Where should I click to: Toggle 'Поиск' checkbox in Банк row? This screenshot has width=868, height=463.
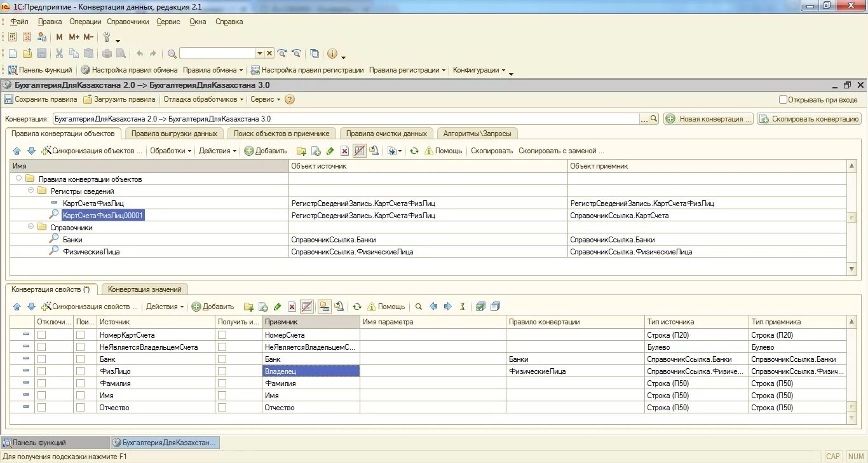pos(80,359)
